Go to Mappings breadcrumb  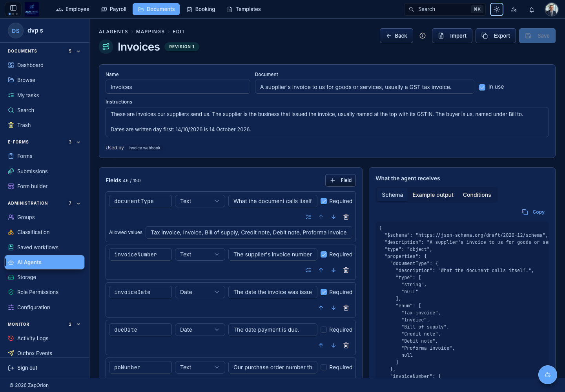click(x=150, y=32)
